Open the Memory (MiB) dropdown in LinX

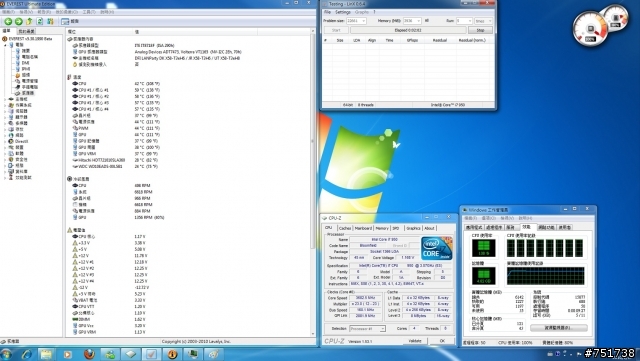tap(412, 21)
